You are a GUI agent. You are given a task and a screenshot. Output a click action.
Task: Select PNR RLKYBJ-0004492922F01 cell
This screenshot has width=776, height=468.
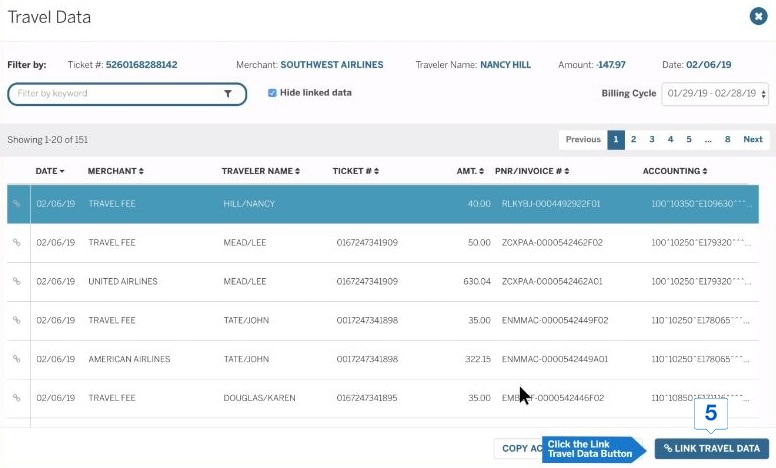[x=551, y=203]
